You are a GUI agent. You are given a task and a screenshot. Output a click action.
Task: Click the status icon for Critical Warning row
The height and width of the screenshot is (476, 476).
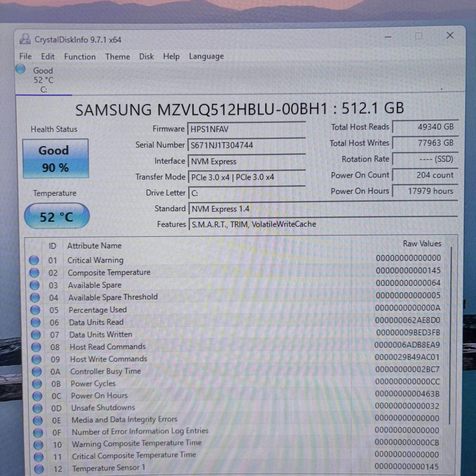pyautogui.click(x=34, y=260)
